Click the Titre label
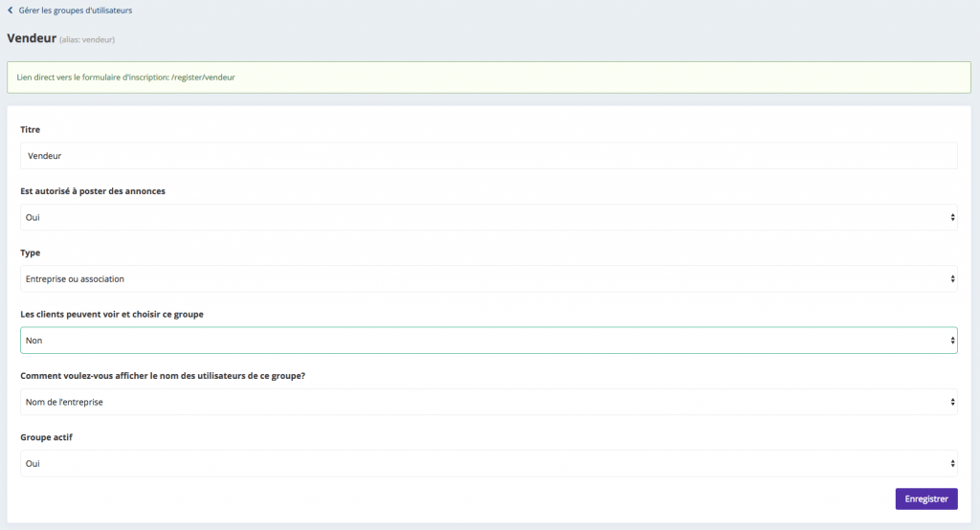980x530 pixels. 30,129
